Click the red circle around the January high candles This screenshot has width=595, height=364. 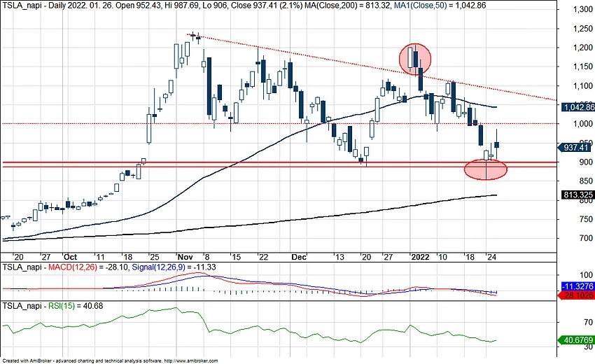click(415, 59)
